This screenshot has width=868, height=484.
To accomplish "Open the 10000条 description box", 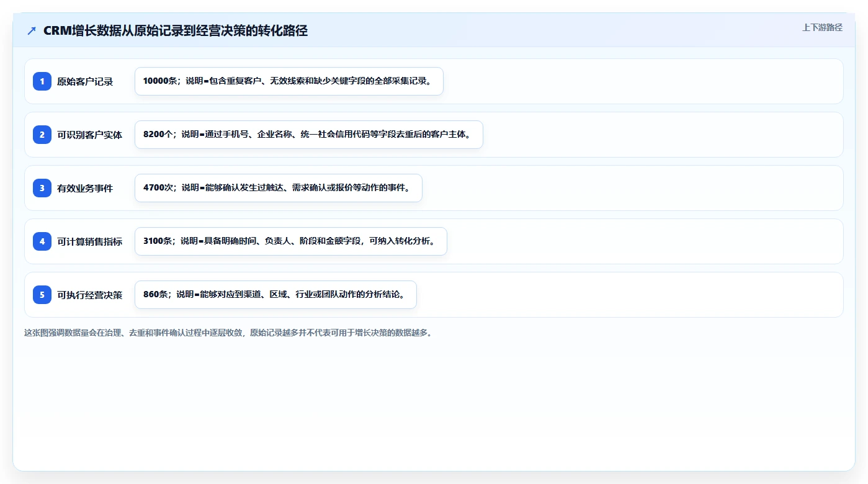I will point(289,81).
